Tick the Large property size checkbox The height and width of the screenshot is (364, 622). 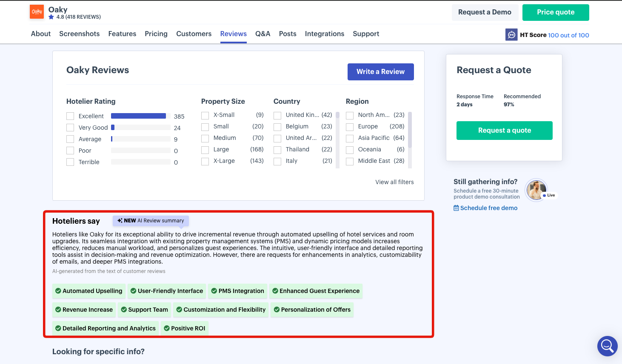pyautogui.click(x=205, y=150)
